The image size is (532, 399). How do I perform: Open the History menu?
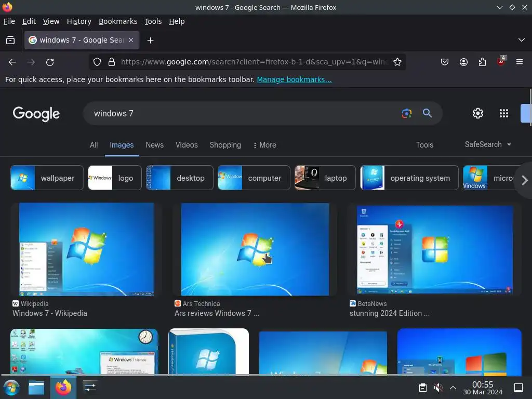point(79,21)
